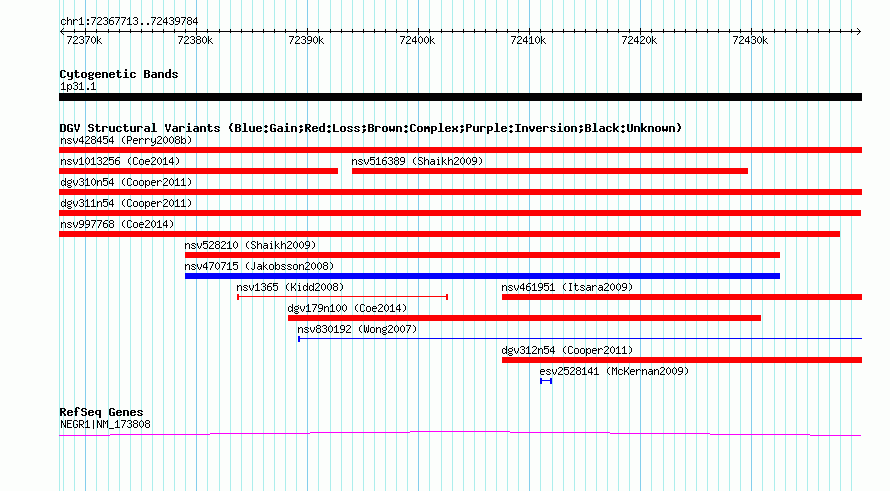Click the nsv516389 (Shaikh2009) label
This screenshot has height=491, width=890.
417,161
